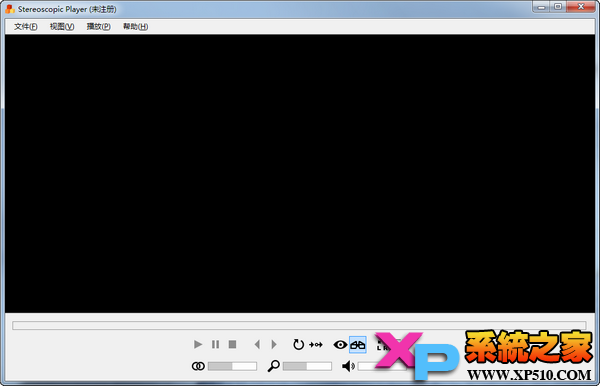600x386 pixels.
Task: Open the 播放(P) playback menu
Action: click(x=98, y=26)
